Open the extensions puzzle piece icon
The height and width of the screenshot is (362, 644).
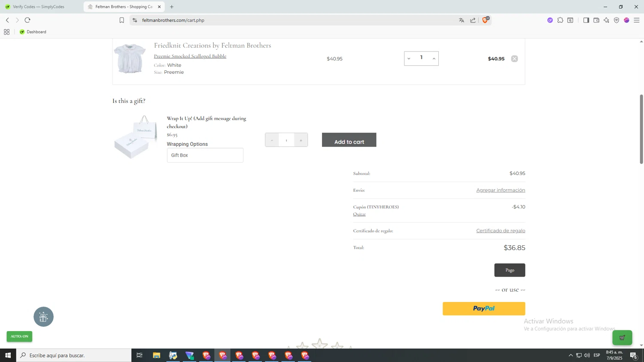coord(560,20)
